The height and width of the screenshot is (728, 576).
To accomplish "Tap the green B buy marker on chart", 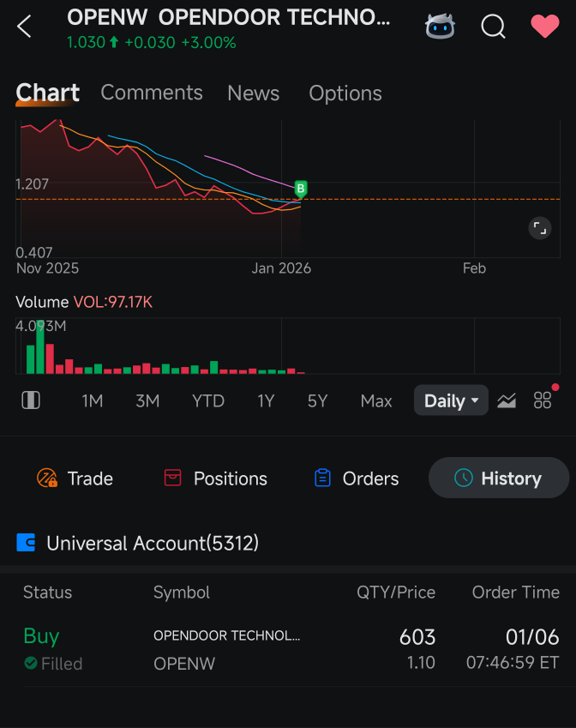I will click(x=301, y=189).
